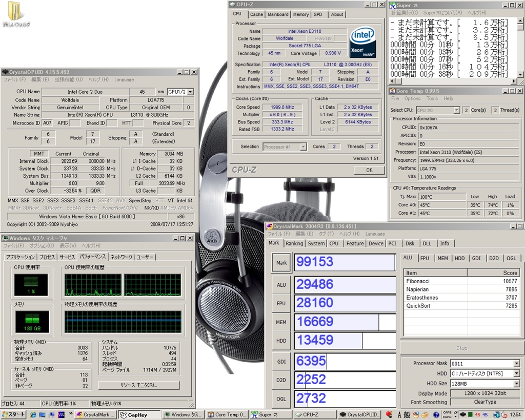Click horizontal scrollbar right arrow in Super Pi
This screenshot has width=525, height=420.
tap(514, 81)
